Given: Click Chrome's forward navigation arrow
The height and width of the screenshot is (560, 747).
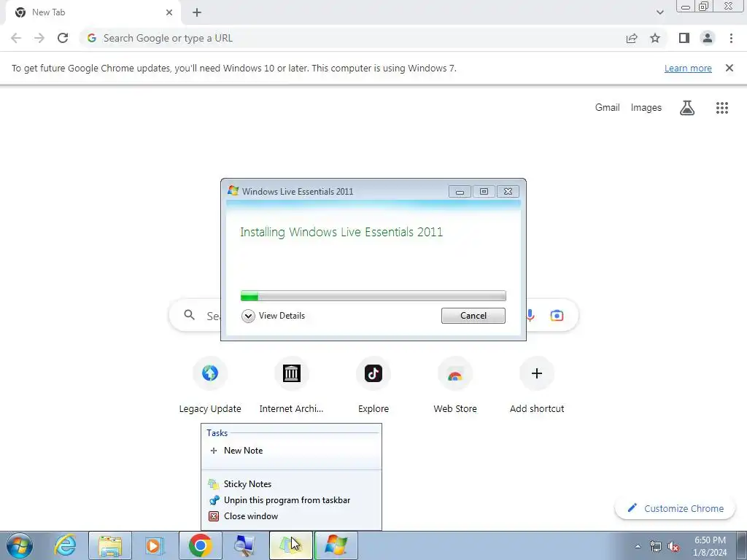Looking at the screenshot, I should tap(39, 38).
